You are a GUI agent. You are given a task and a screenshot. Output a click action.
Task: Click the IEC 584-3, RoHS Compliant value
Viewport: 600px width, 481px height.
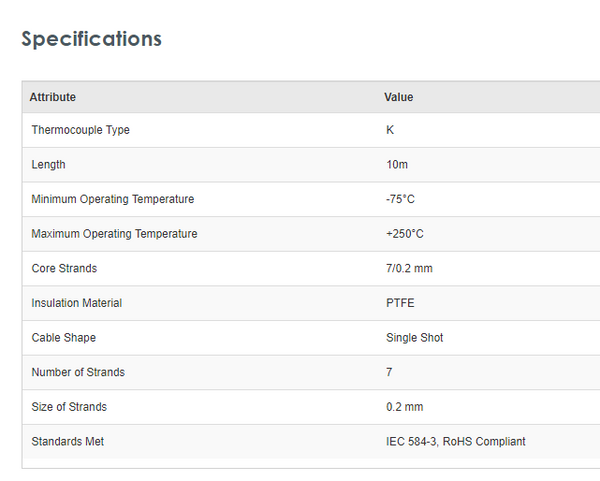(456, 441)
